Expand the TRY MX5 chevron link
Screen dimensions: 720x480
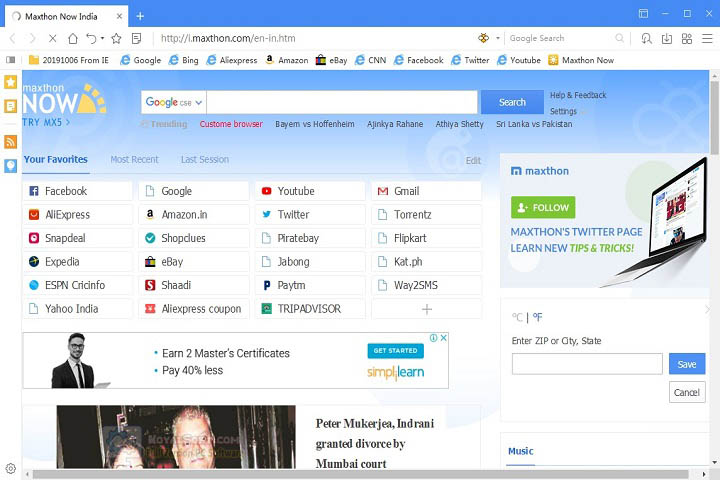(46, 123)
